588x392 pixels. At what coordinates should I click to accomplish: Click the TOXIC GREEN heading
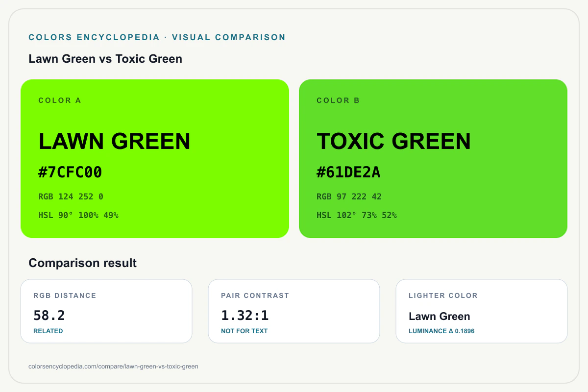[x=393, y=141]
